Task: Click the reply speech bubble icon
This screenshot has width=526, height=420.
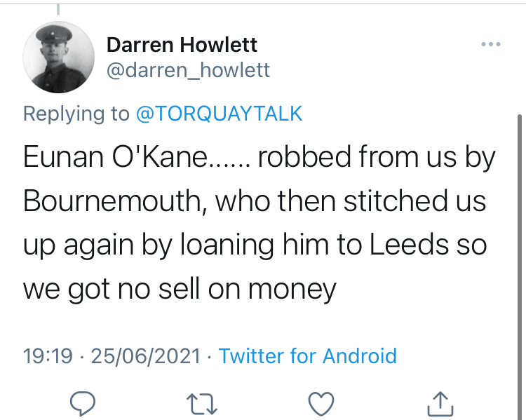Action: tap(85, 403)
